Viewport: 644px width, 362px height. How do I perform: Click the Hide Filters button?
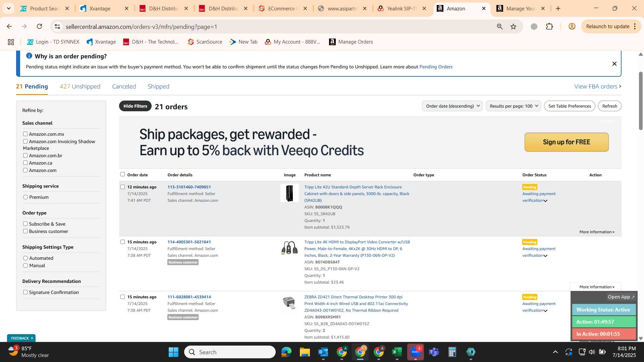point(135,106)
